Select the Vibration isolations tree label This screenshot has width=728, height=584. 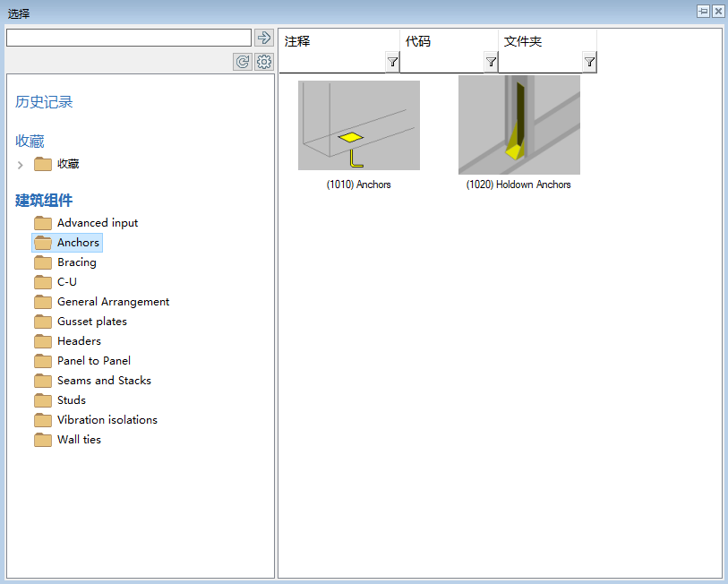click(107, 420)
